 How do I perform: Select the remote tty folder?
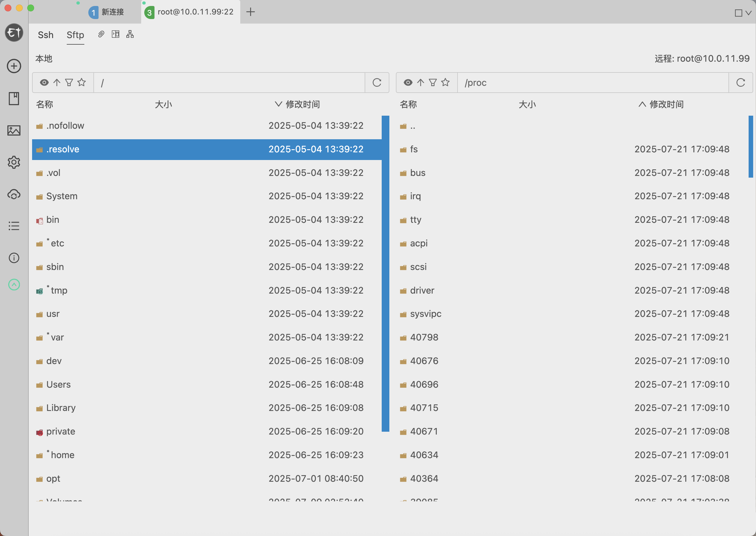click(x=572, y=220)
